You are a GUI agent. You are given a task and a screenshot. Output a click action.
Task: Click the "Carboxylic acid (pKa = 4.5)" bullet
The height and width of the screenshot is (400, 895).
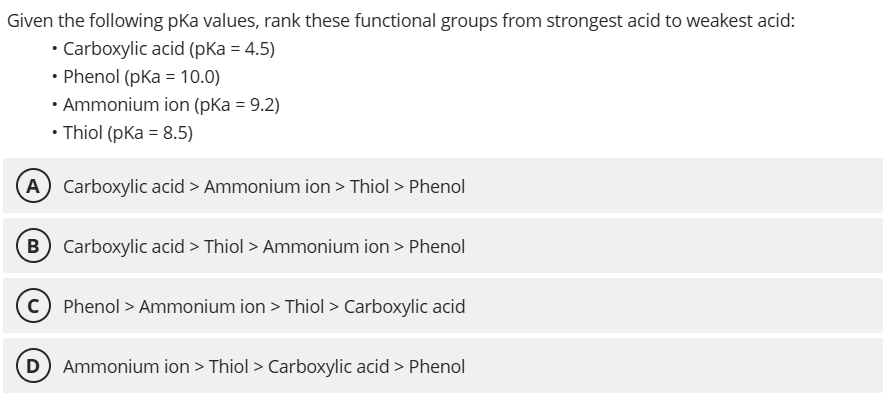tap(168, 49)
